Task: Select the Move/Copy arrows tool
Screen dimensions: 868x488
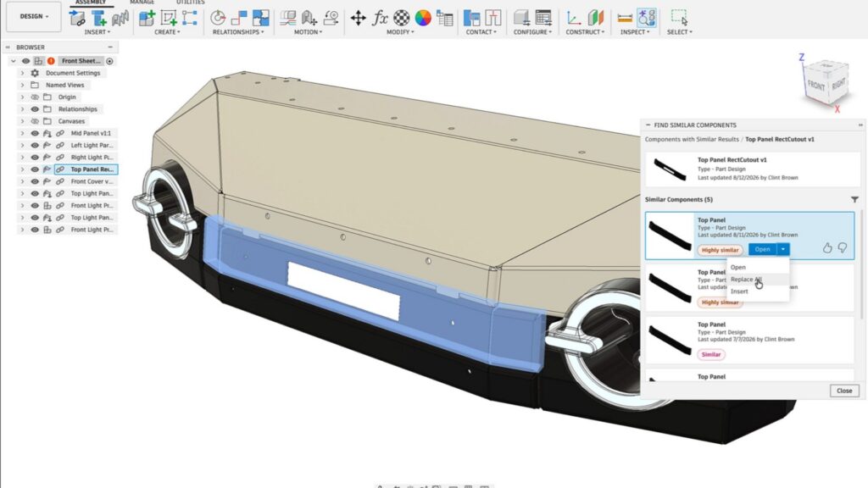Action: pyautogui.click(x=359, y=18)
